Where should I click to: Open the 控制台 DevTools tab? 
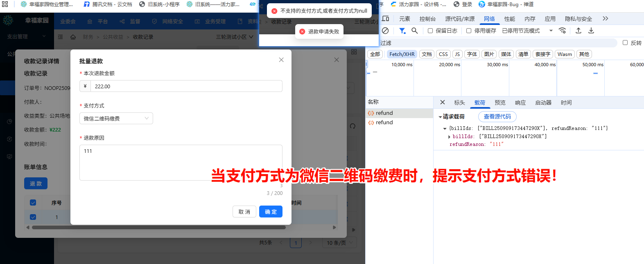[427, 19]
